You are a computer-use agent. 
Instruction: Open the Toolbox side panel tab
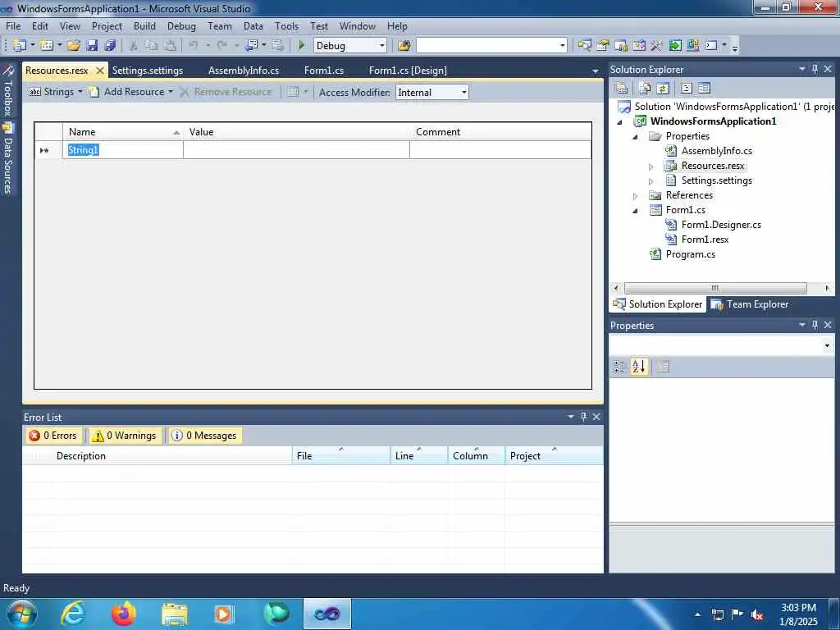8,91
